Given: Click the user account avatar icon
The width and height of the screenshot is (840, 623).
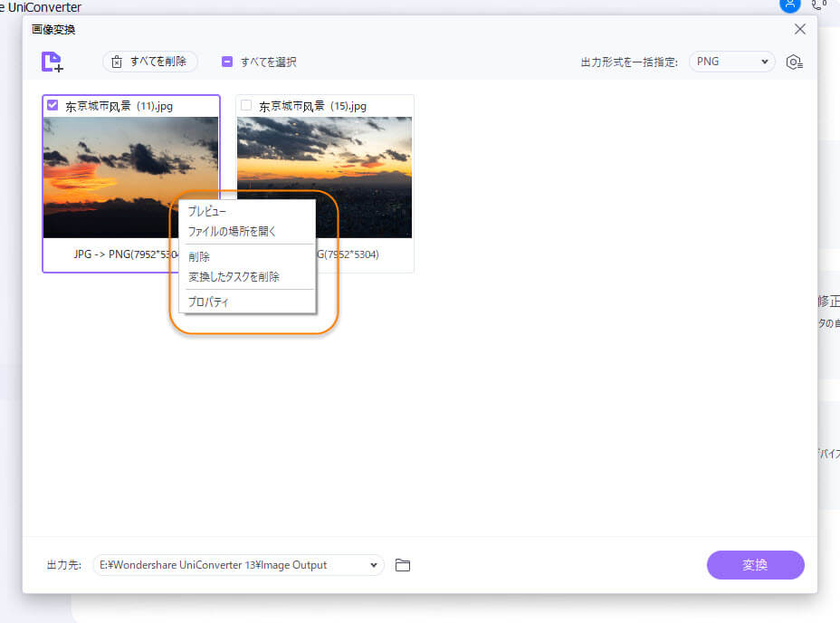Looking at the screenshot, I should 789,5.
